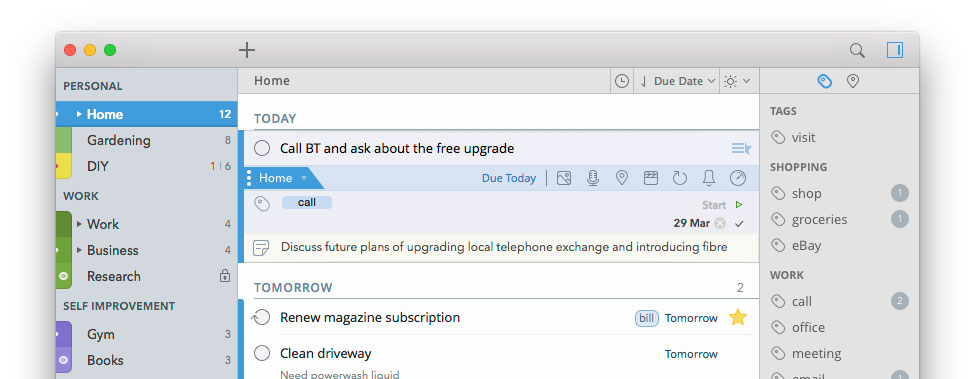Confirm date with the checkmark
Viewport: 975px width, 379px height.
(739, 224)
